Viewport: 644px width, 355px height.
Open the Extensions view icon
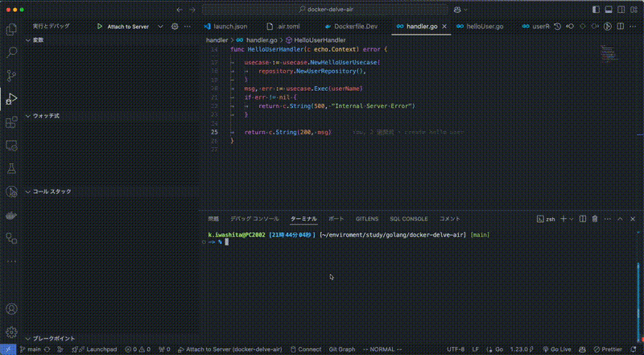[11, 122]
